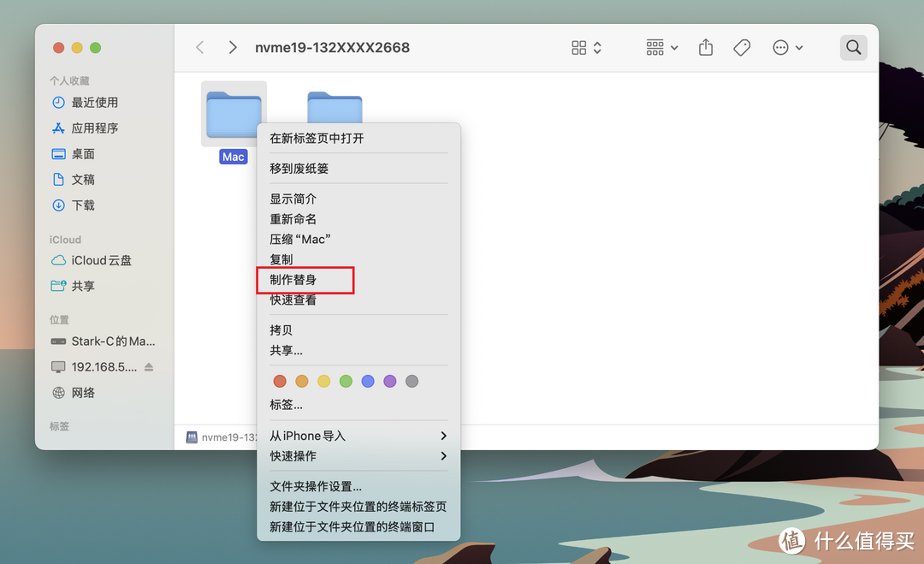
Task: Open the more actions (ellipsis) dropdown
Action: point(787,47)
